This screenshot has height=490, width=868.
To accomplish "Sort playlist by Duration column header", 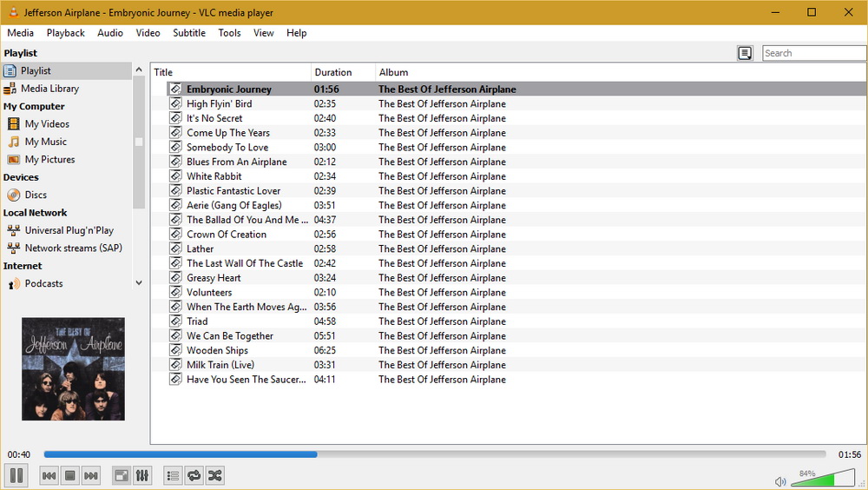I will point(343,72).
